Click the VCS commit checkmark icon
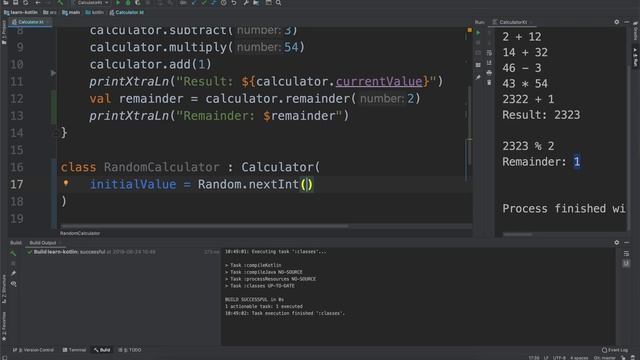Viewport: 640px width, 360px height. point(204,3)
